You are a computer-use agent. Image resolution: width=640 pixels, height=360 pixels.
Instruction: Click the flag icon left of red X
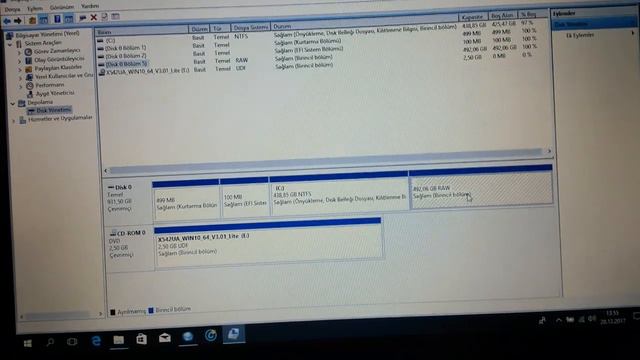(82, 18)
